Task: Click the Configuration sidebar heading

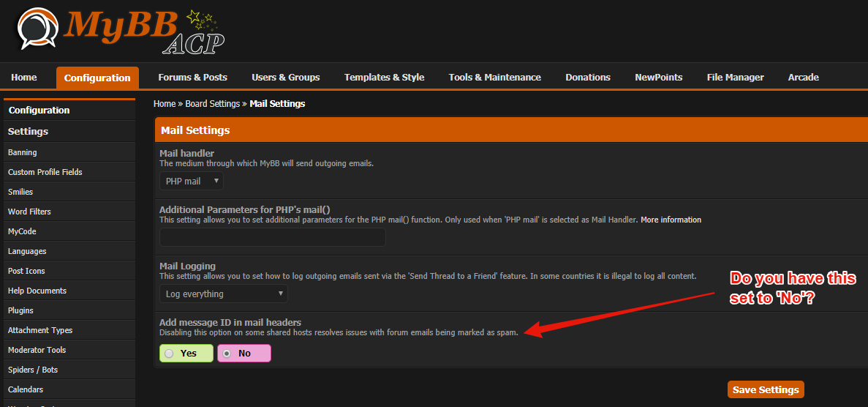Action: [69, 110]
